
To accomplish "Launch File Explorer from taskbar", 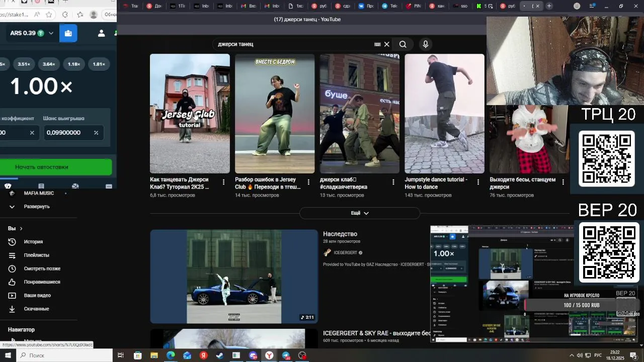I will click(154, 355).
